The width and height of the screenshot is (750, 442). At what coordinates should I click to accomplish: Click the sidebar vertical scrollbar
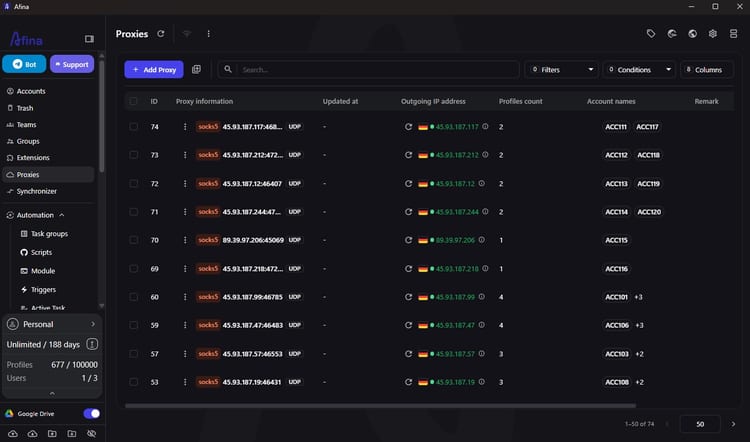[101, 116]
